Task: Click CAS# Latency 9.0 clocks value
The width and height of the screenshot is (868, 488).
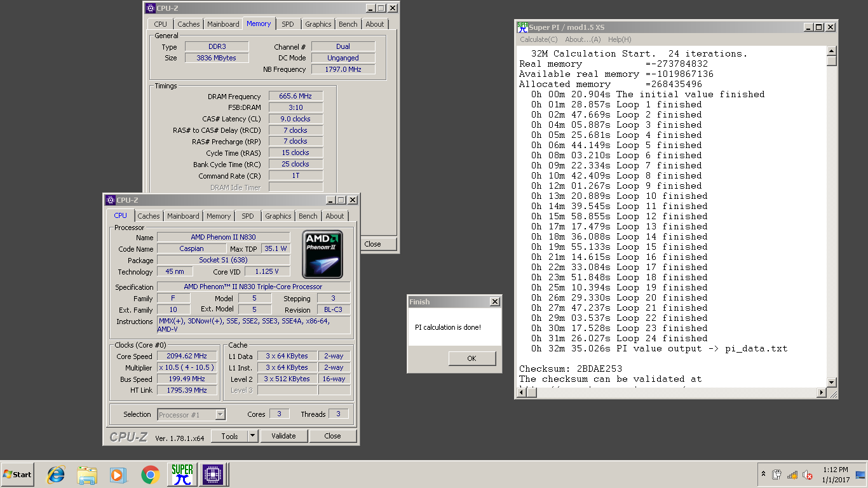Action: pyautogui.click(x=295, y=119)
